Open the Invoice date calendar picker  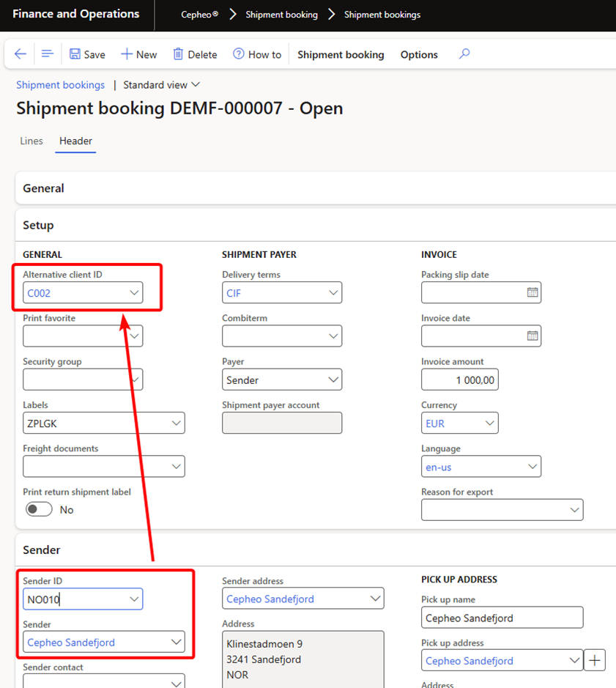point(532,336)
